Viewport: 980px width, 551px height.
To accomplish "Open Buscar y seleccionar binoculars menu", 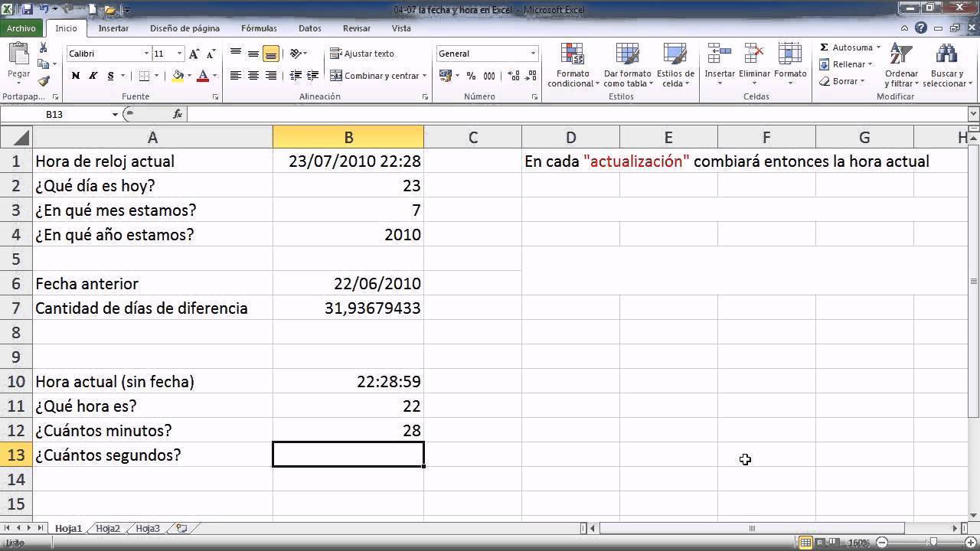I will [948, 66].
